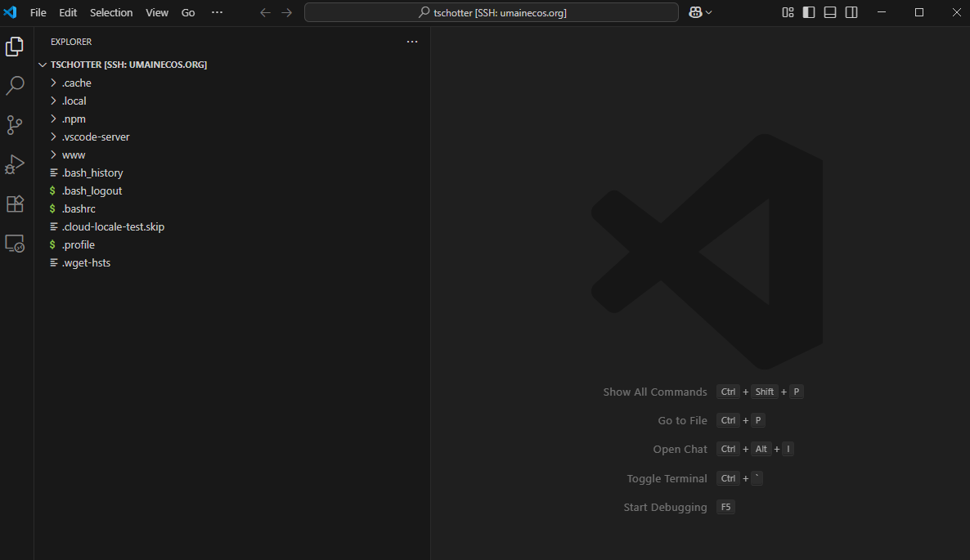The height and width of the screenshot is (560, 970).
Task: Go forward with the right arrow
Action: click(286, 12)
